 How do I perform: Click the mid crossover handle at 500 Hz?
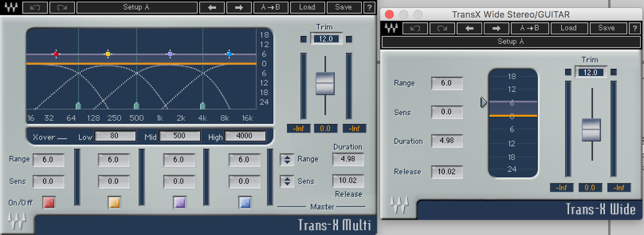(x=136, y=105)
